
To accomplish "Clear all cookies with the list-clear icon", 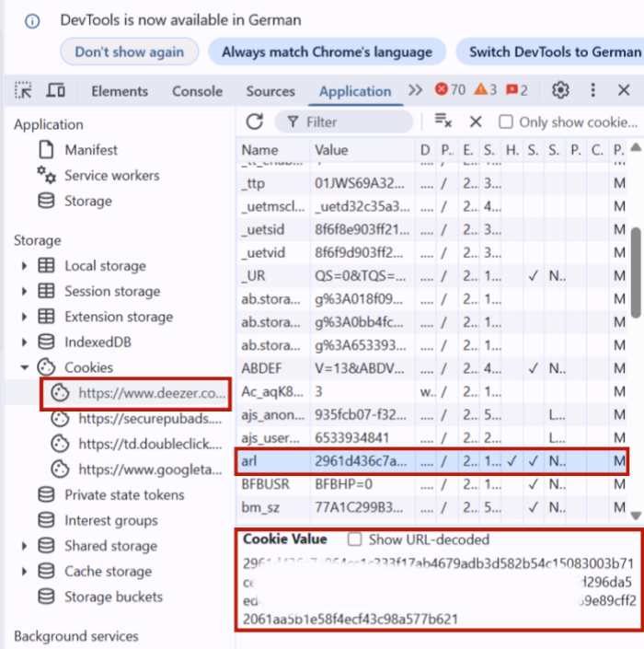I will [443, 121].
